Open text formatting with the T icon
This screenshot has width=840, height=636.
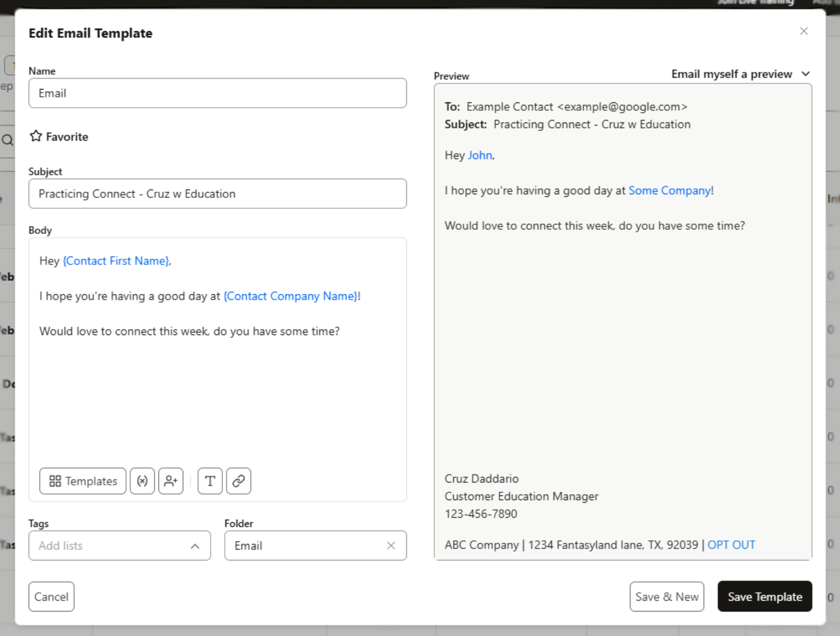(210, 481)
